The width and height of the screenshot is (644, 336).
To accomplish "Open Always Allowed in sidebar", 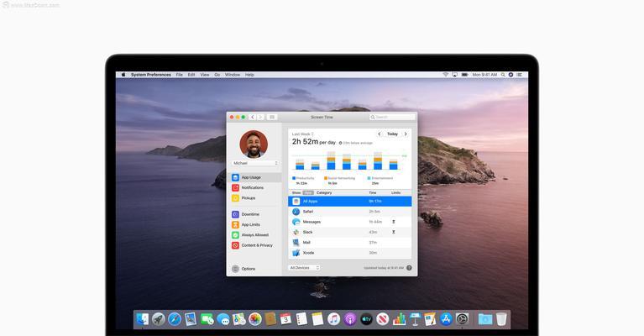I will click(x=250, y=235).
